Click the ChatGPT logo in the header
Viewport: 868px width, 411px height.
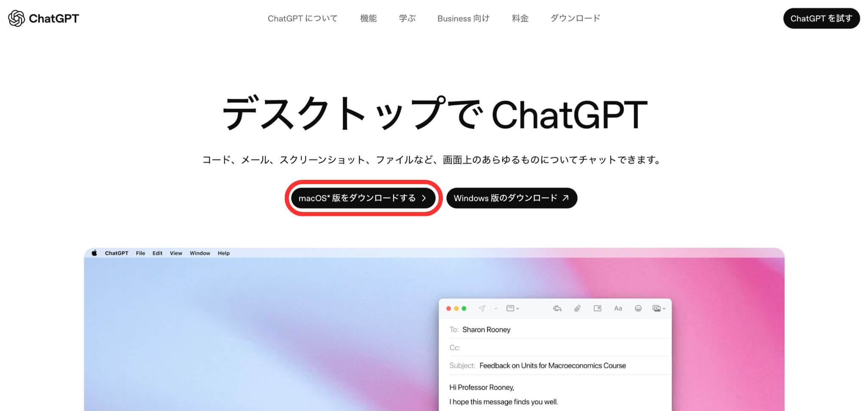coord(43,18)
